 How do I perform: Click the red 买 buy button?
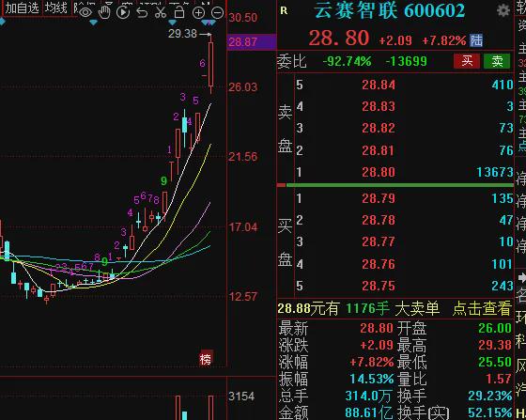(x=467, y=61)
